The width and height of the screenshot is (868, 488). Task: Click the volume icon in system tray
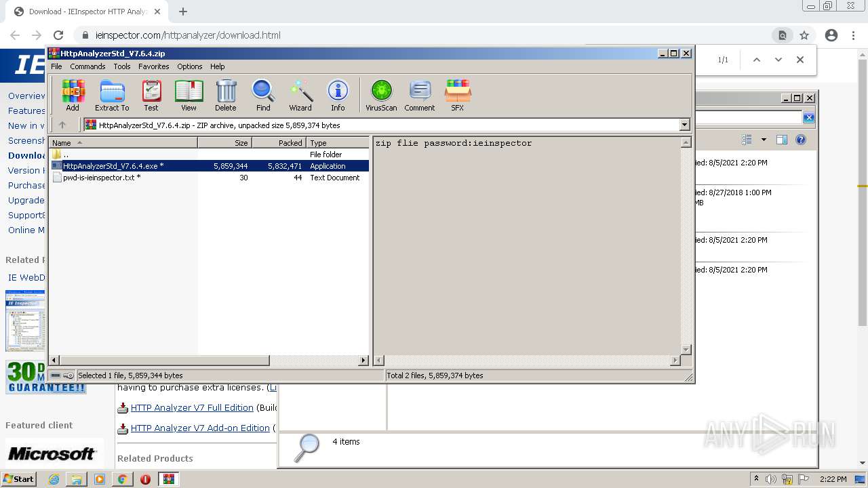click(x=771, y=479)
